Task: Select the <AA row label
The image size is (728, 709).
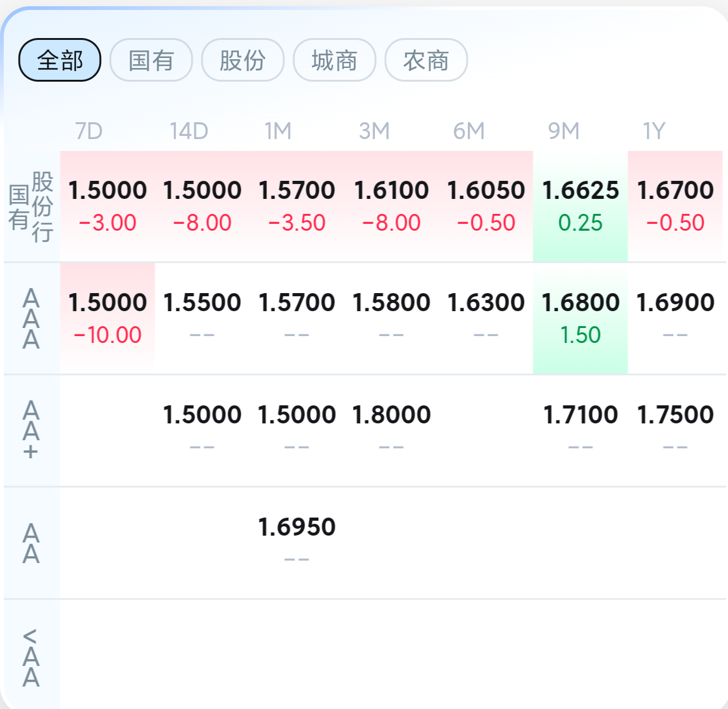Action: [x=31, y=657]
